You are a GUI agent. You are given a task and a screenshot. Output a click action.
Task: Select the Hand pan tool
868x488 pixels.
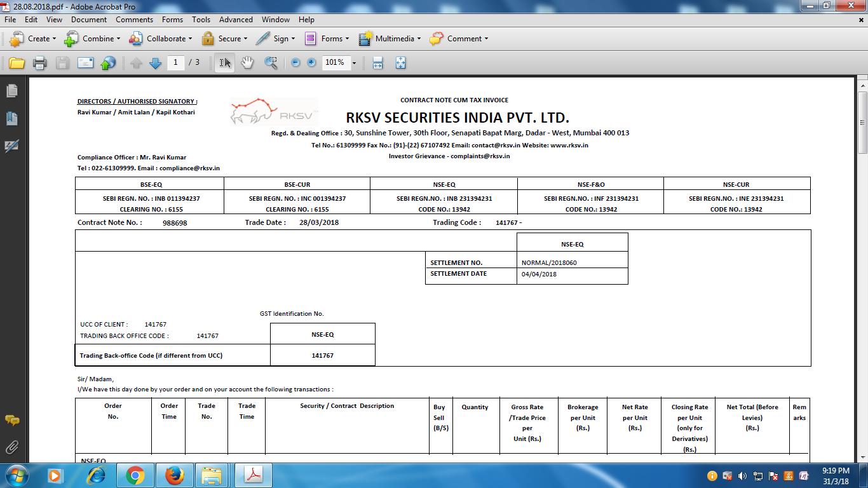pos(247,62)
